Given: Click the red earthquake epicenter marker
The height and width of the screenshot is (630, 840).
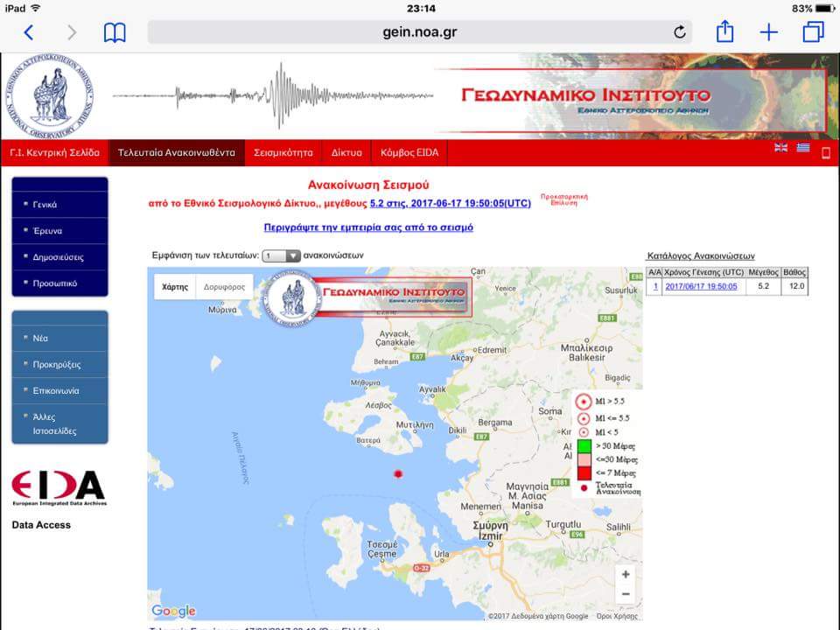Looking at the screenshot, I should click(398, 474).
